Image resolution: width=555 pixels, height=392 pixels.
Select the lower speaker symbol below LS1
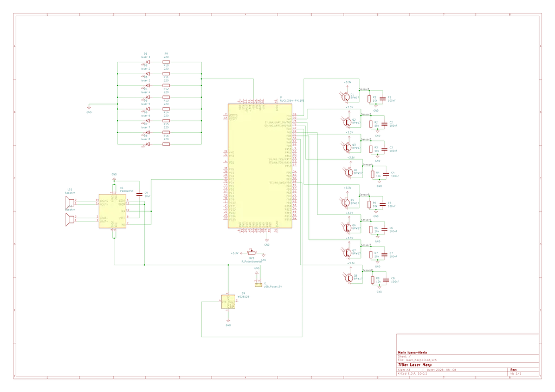click(x=70, y=219)
